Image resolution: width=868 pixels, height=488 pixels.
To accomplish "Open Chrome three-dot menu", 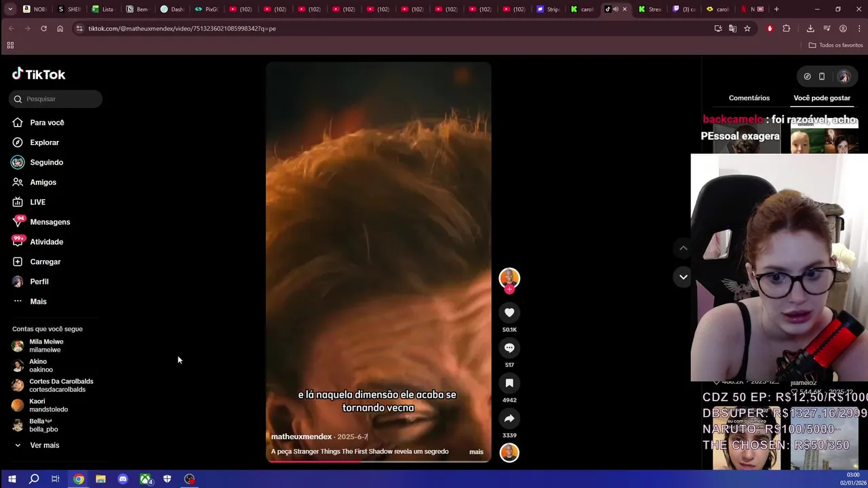I will [859, 28].
